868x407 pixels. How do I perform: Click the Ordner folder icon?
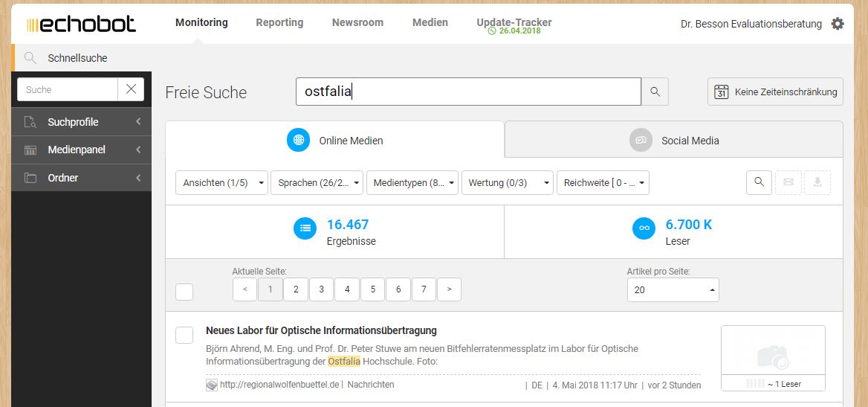[x=30, y=178]
